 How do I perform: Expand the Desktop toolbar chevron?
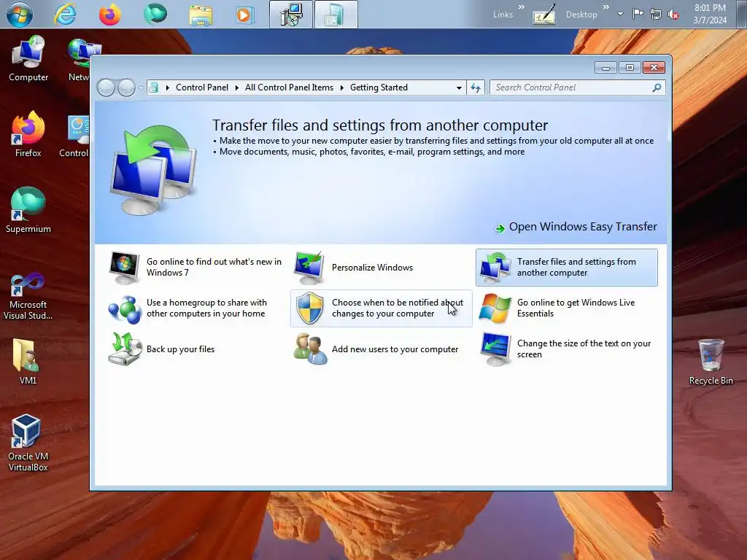click(605, 7)
